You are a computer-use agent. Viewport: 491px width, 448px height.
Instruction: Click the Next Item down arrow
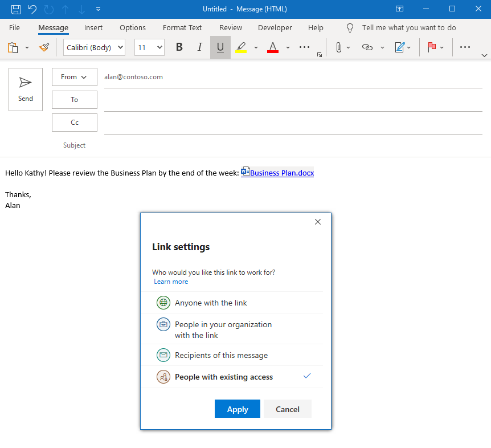pos(81,9)
